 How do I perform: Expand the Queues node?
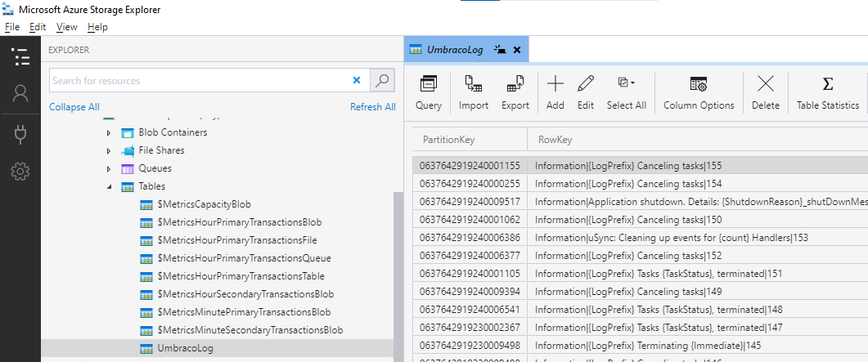(109, 168)
